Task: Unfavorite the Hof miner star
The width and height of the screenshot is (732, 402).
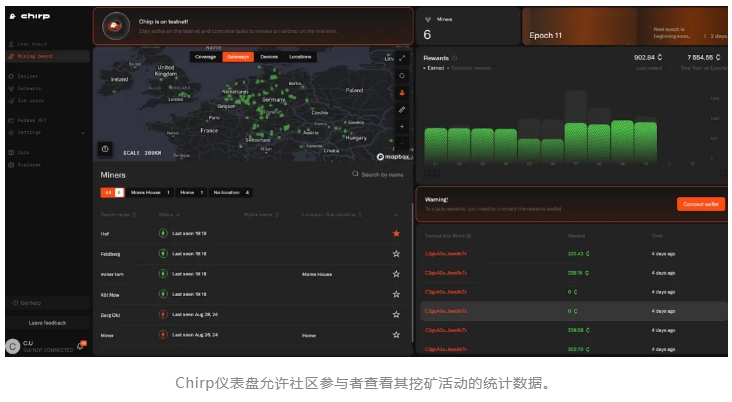Action: click(396, 233)
